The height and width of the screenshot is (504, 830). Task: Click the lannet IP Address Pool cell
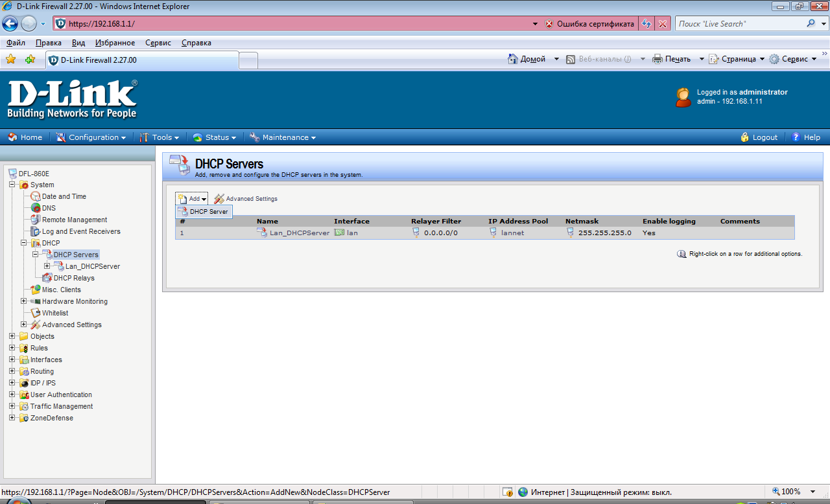pos(512,233)
